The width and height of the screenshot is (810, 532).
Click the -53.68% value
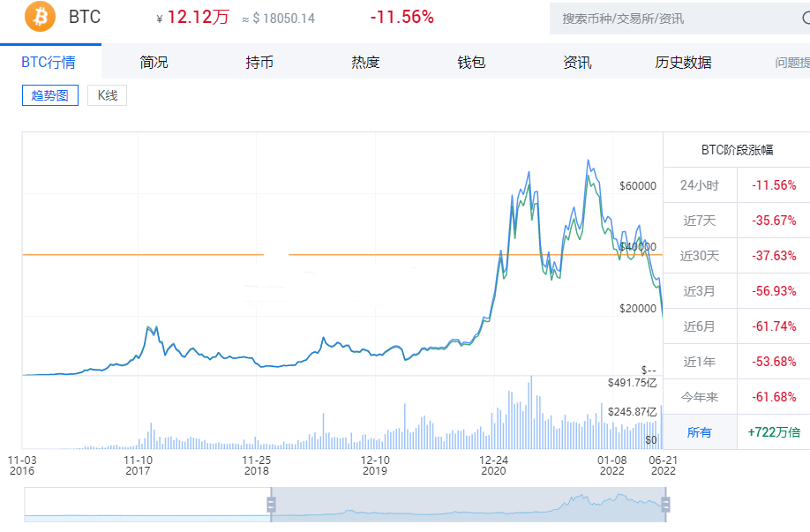pos(774,362)
